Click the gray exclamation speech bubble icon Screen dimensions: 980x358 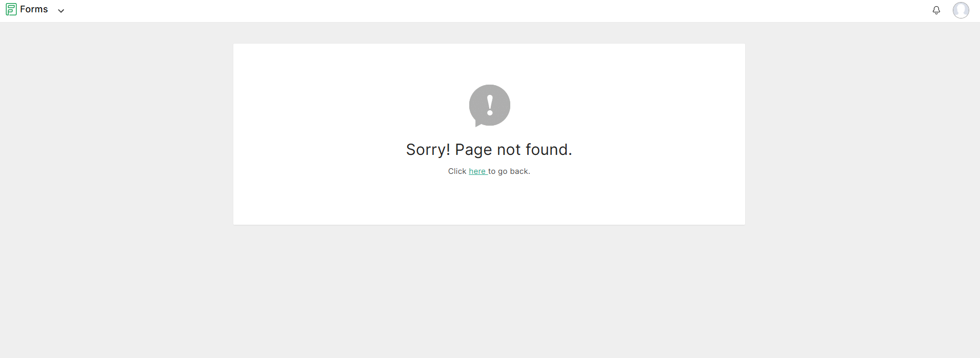pyautogui.click(x=489, y=106)
